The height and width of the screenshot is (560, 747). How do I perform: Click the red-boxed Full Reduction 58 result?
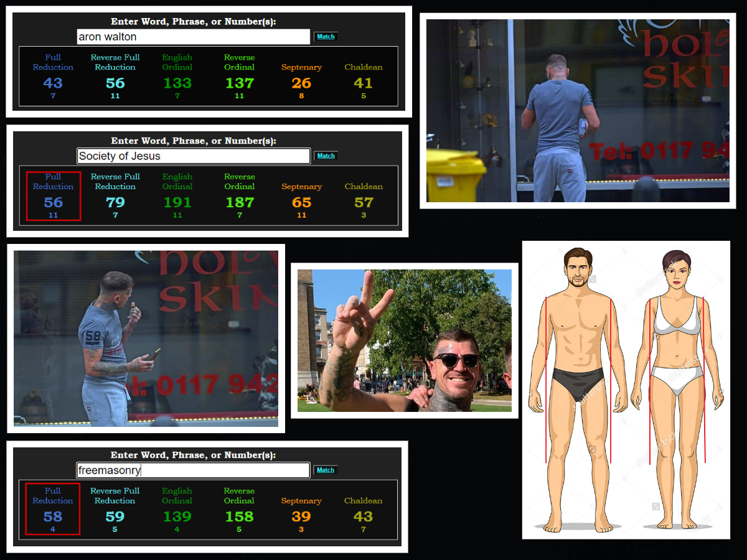(x=53, y=510)
